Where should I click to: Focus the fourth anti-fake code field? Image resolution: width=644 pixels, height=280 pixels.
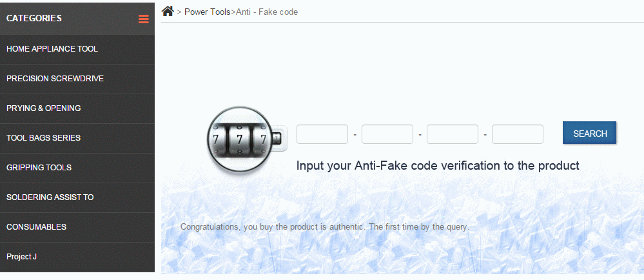point(518,134)
